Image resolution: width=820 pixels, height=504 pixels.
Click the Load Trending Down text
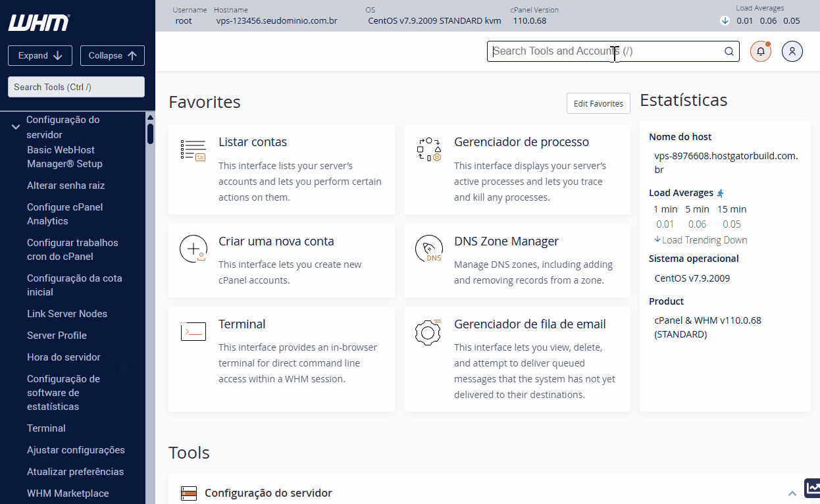coord(705,240)
